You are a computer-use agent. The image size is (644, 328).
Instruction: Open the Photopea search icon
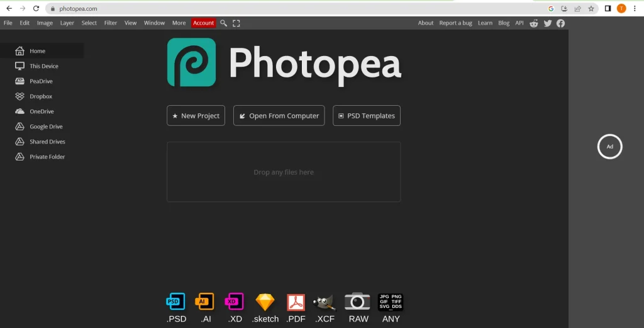[223, 23]
